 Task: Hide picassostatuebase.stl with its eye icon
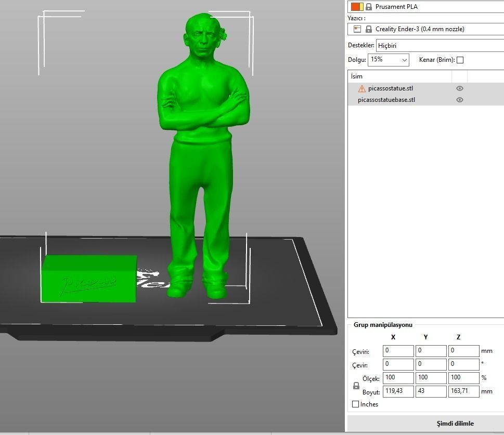pyautogui.click(x=460, y=100)
